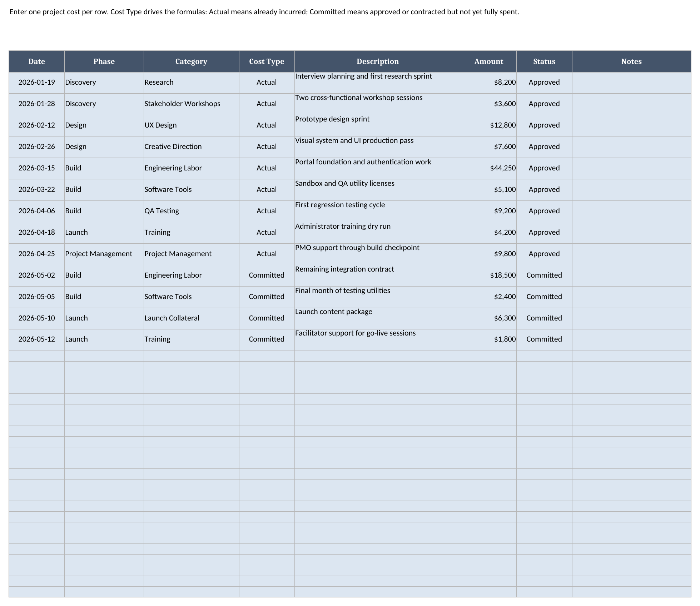This screenshot has width=700, height=606.
Task: Click the Project Management phase cell
Action: coord(104,254)
